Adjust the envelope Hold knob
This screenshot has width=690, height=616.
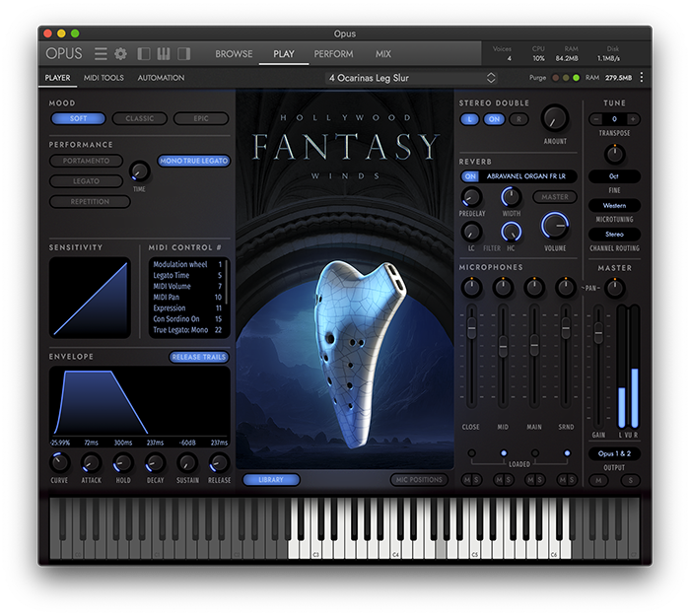pos(123,462)
